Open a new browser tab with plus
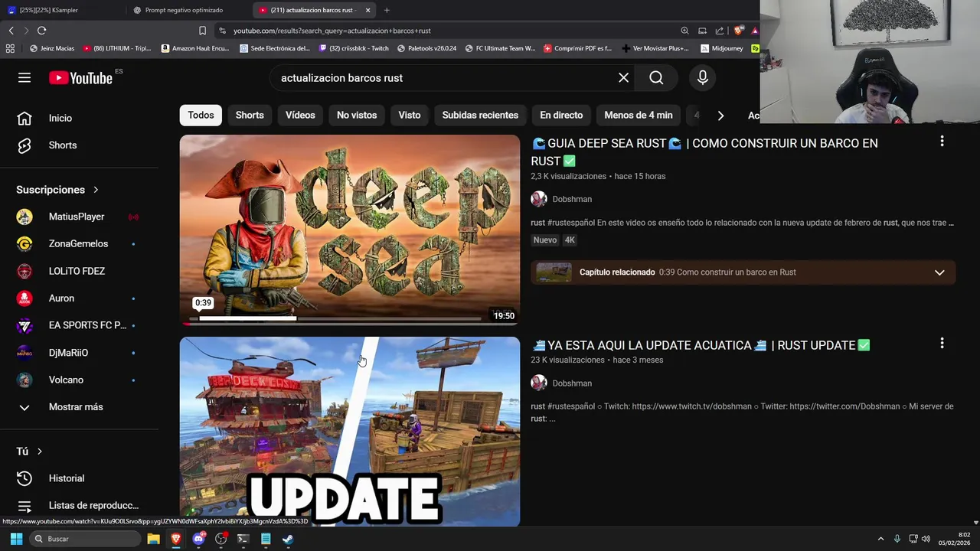The width and height of the screenshot is (980, 551). (x=387, y=10)
